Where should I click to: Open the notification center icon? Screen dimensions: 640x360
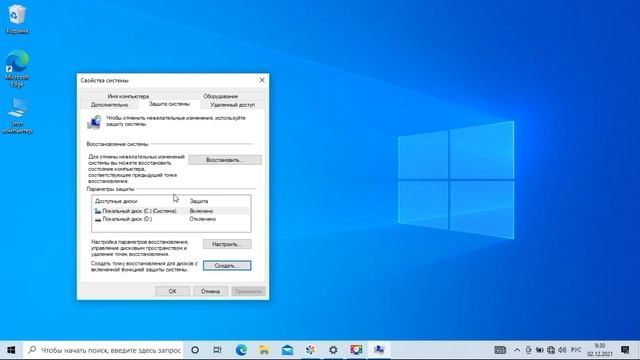coord(625,350)
